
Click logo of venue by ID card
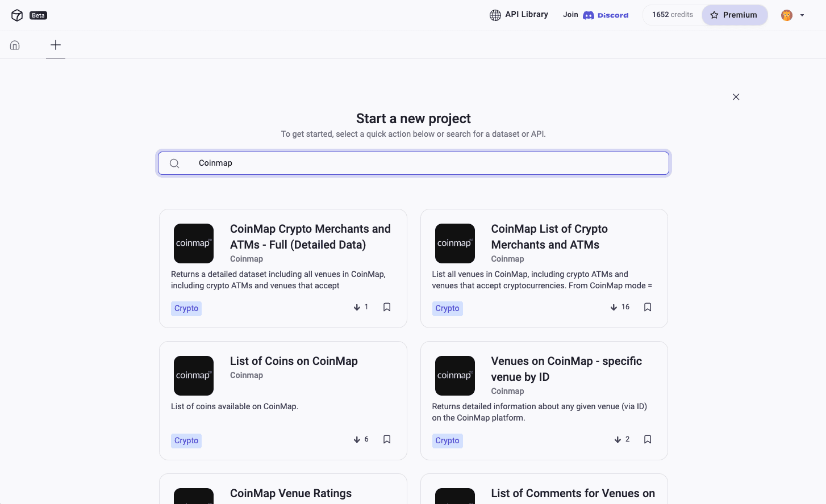(455, 376)
